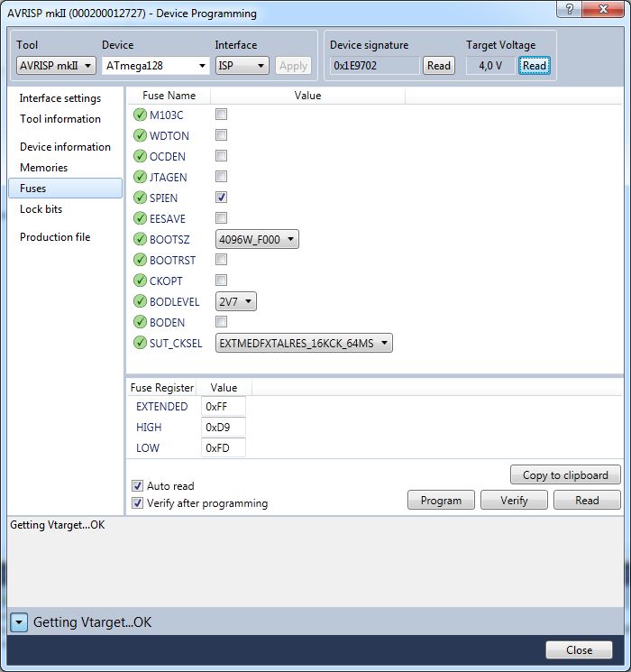The width and height of the screenshot is (631, 672).
Task: Toggle the WDTON fuse checkbox
Action: (x=221, y=135)
